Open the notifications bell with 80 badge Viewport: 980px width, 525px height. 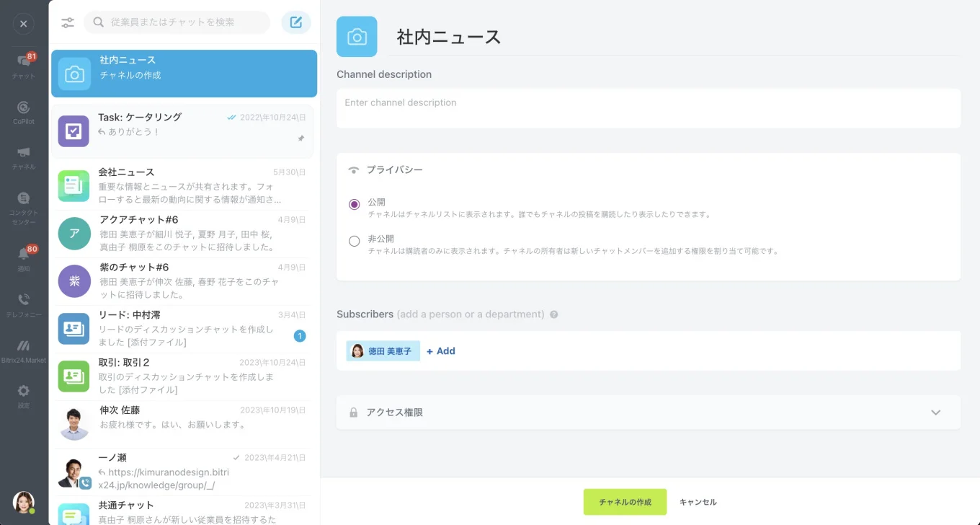coord(24,257)
